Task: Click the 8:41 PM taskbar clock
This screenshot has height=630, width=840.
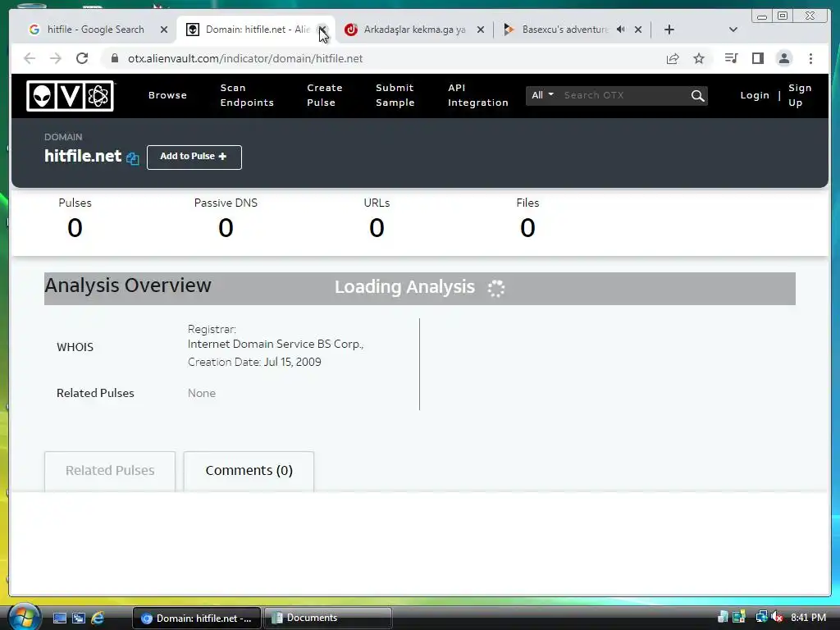Action: [x=808, y=618]
